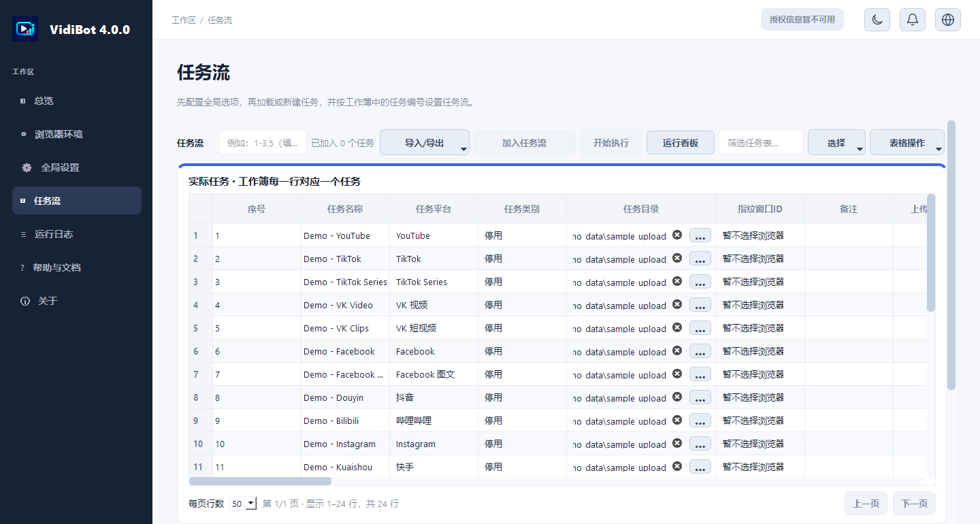This screenshot has width=980, height=524.
Task: Browse directory with ... button in Demo - TikTok row
Action: point(700,259)
